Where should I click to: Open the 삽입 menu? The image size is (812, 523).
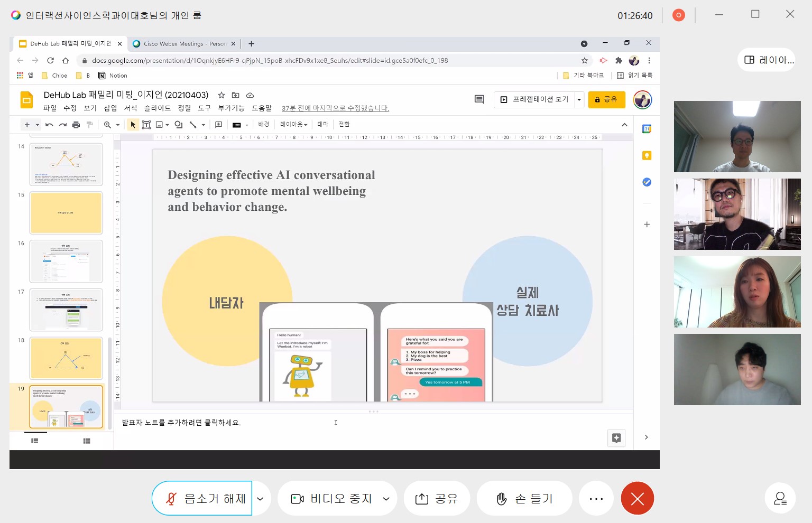(110, 108)
